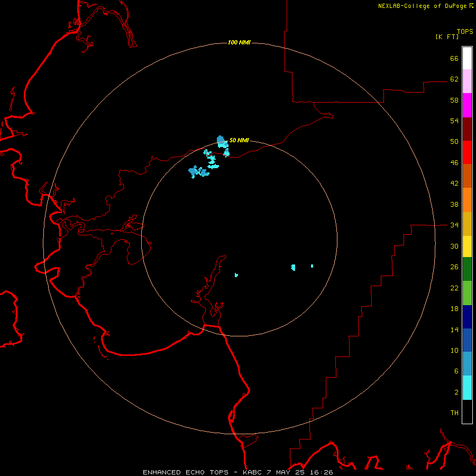
Task: Click the 50 NMI range ring label
Action: click(x=239, y=140)
